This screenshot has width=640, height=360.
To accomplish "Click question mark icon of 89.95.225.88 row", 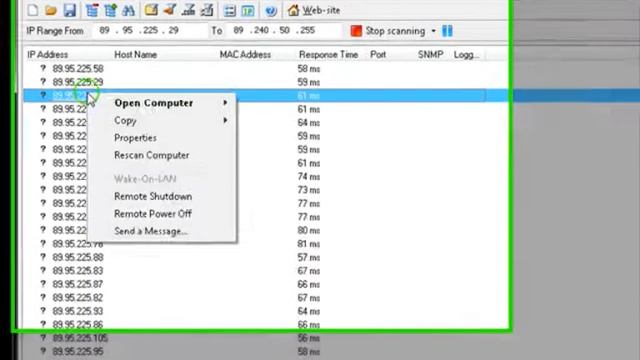I will [43, 257].
